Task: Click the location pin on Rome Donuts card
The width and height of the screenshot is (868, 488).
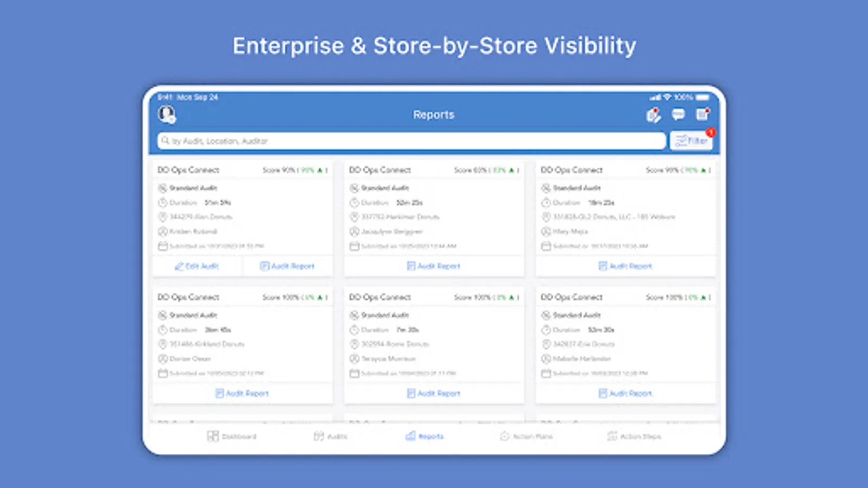Action: [354, 344]
